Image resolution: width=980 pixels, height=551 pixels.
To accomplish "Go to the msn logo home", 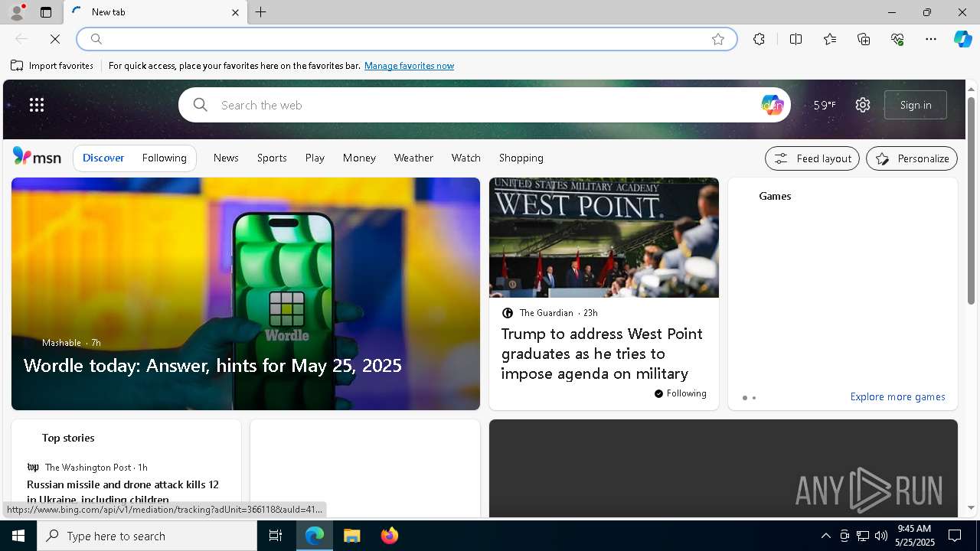I will 37,157.
